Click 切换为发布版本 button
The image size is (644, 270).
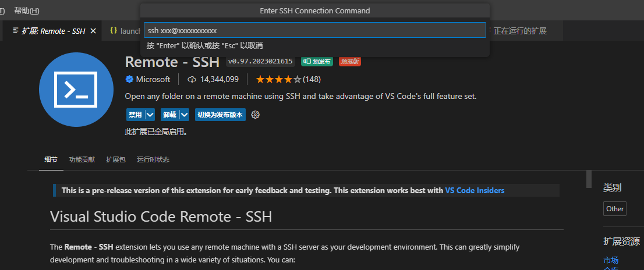point(220,115)
